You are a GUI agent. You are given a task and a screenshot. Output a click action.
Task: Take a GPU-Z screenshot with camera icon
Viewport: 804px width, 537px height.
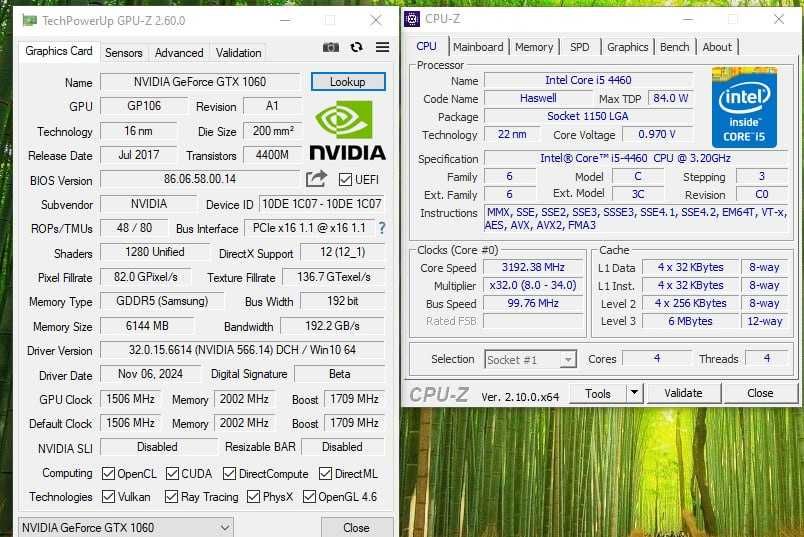click(x=331, y=47)
